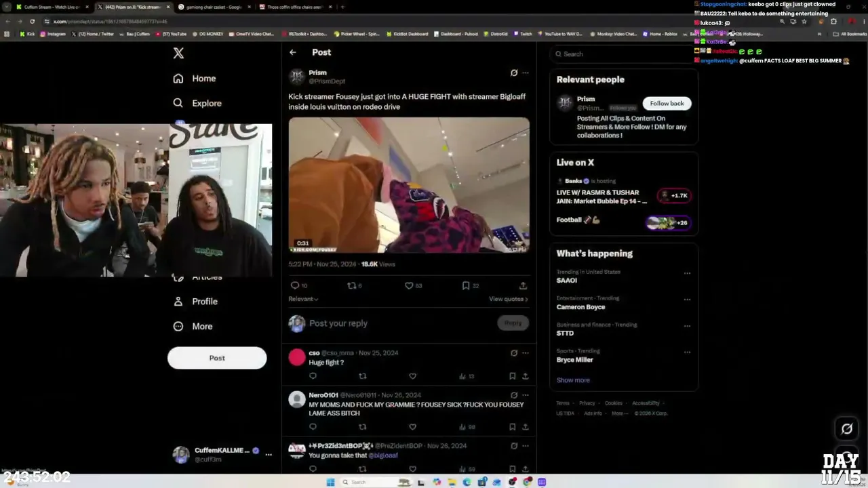
Task: Click the reply icon on main post
Action: pos(295,285)
